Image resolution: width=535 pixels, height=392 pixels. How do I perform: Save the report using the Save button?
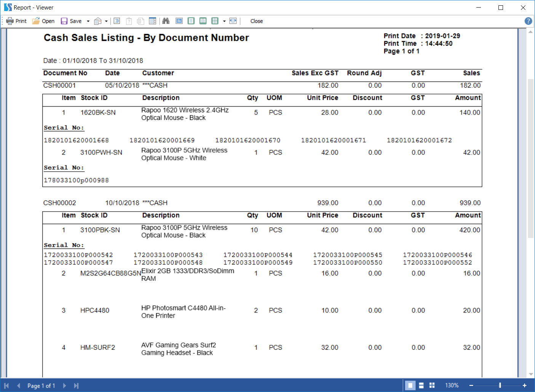point(71,21)
